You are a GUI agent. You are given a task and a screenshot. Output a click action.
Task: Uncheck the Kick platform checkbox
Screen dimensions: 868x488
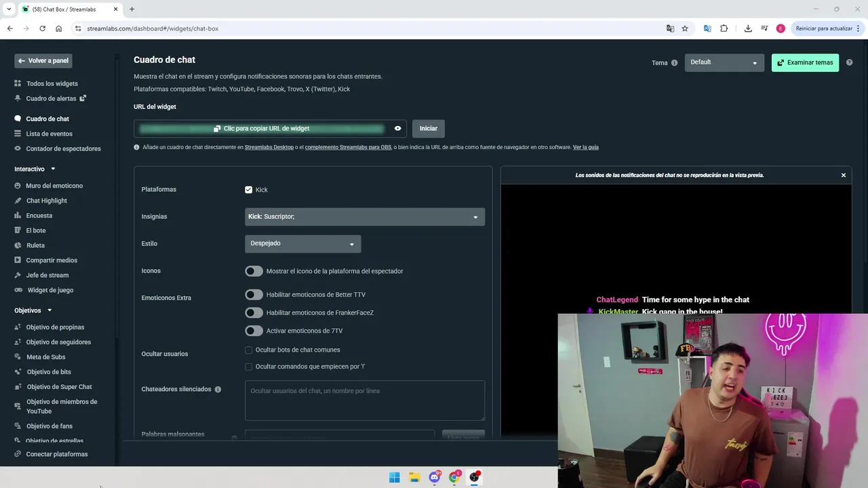pyautogui.click(x=249, y=190)
